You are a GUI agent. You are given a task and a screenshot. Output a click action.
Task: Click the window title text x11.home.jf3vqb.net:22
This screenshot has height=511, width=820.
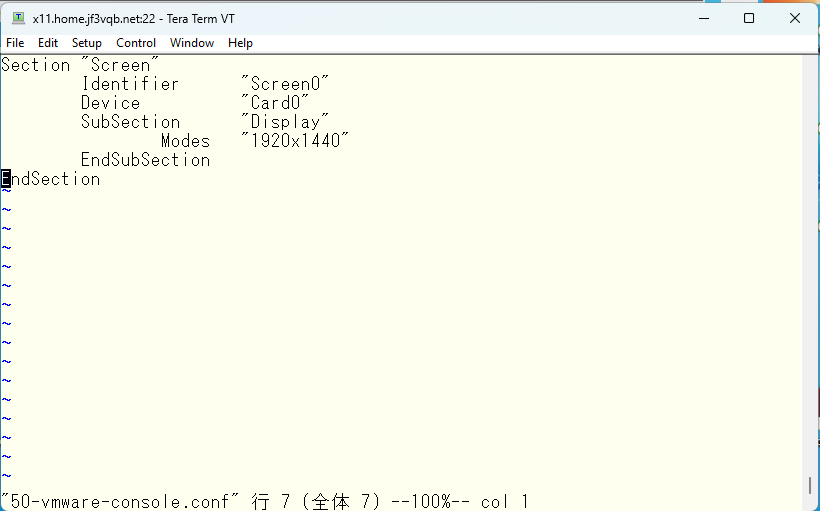click(94, 19)
